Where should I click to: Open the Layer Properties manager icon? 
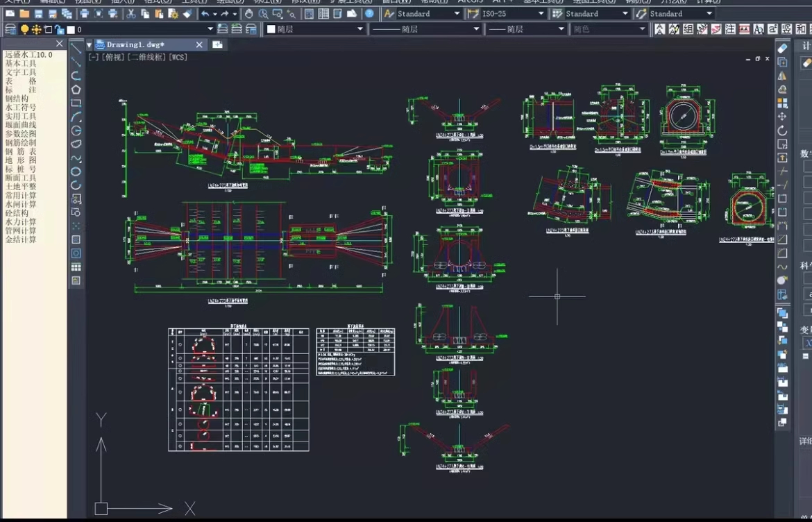pyautogui.click(x=10, y=29)
